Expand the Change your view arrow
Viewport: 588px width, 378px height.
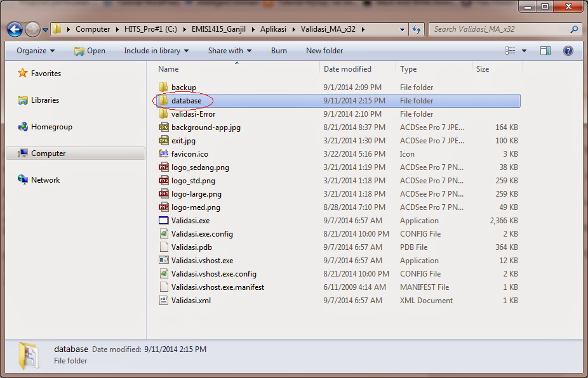[x=523, y=51]
